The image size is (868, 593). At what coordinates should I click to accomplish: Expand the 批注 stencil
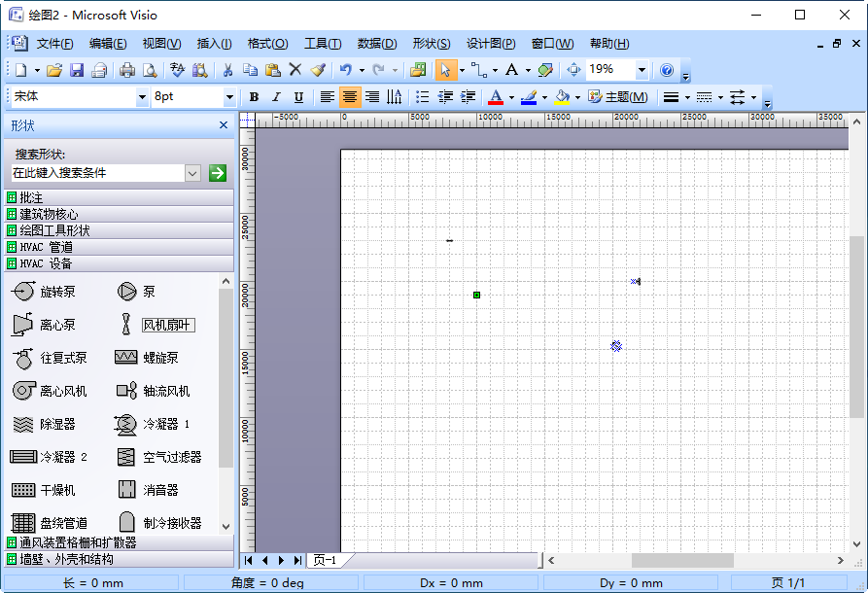coord(119,197)
